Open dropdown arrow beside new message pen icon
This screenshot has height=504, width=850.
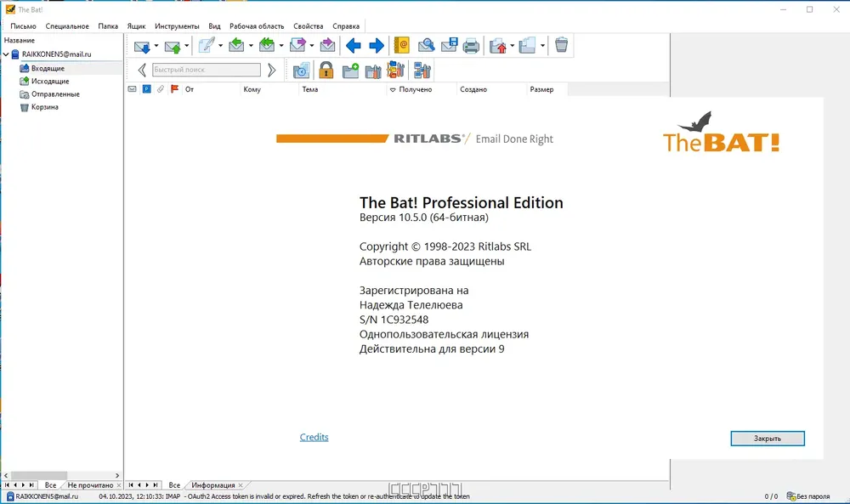220,46
